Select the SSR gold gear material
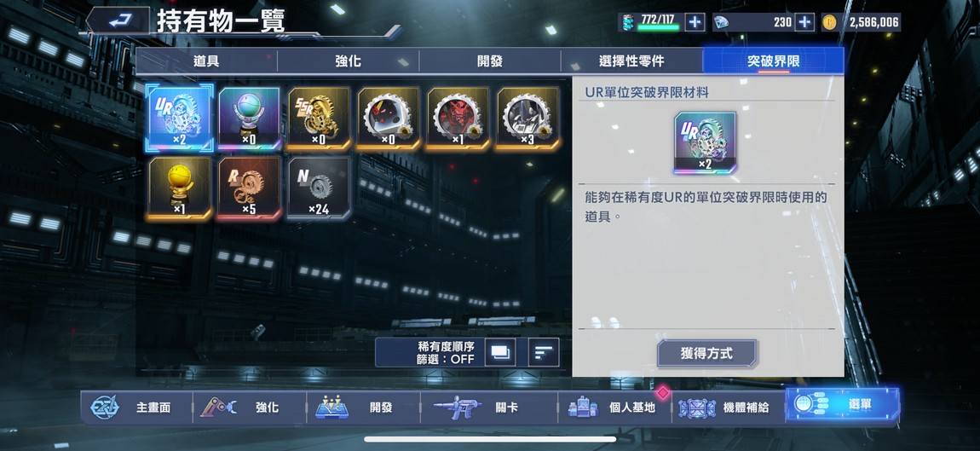 coord(319,119)
